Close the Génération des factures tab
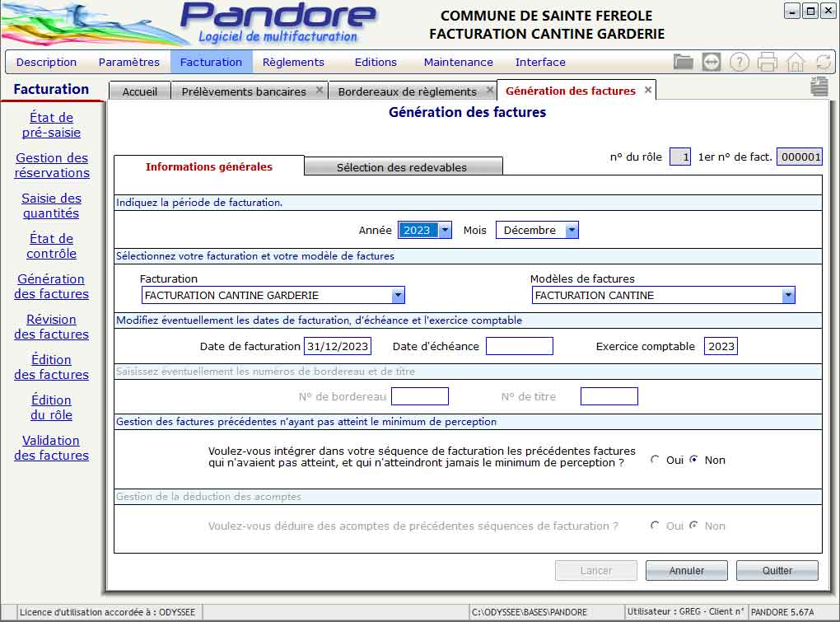The width and height of the screenshot is (840, 622). click(648, 91)
